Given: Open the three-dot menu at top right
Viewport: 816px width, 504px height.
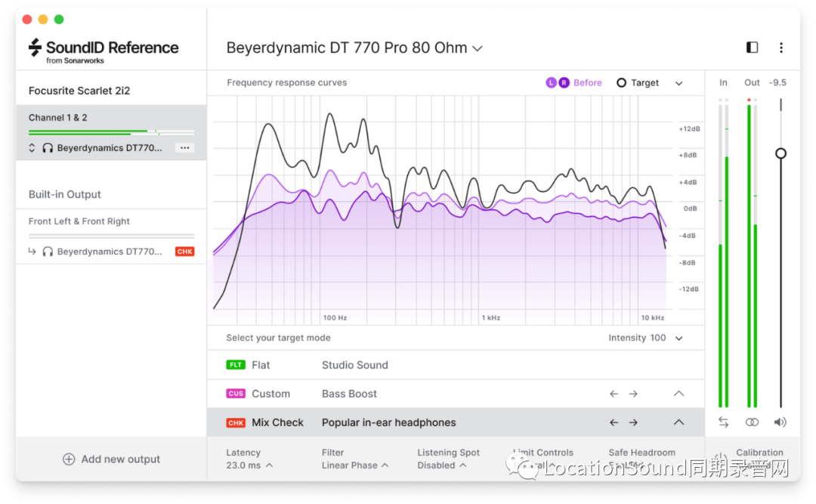Looking at the screenshot, I should 780,48.
